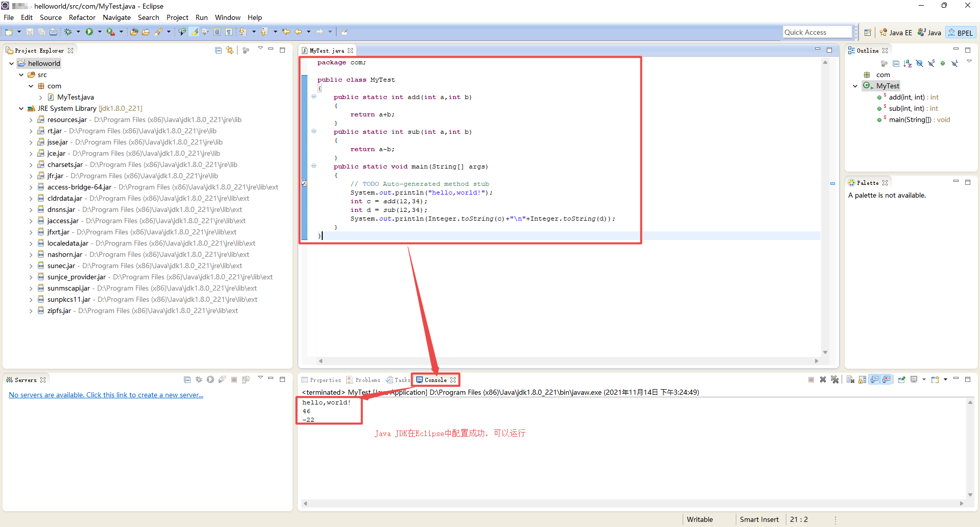Open the Navigate menu
Image resolution: width=980 pixels, height=527 pixels.
(x=117, y=17)
